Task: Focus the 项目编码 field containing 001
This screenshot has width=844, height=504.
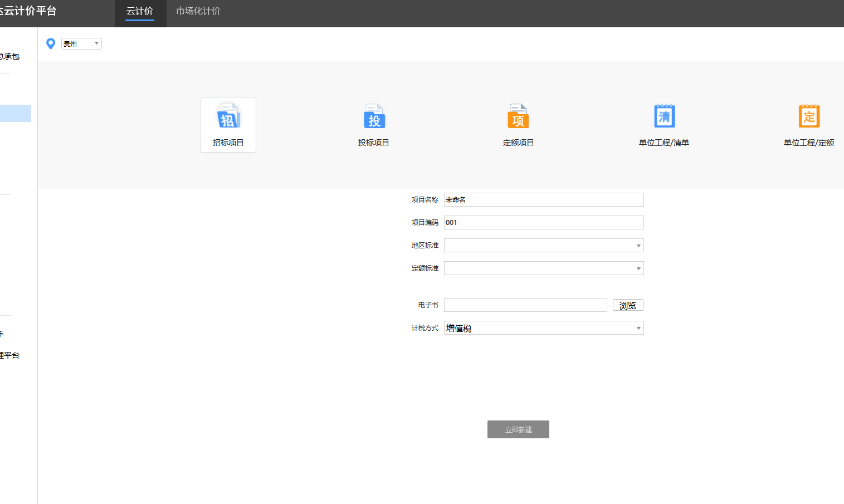Action: [x=544, y=223]
